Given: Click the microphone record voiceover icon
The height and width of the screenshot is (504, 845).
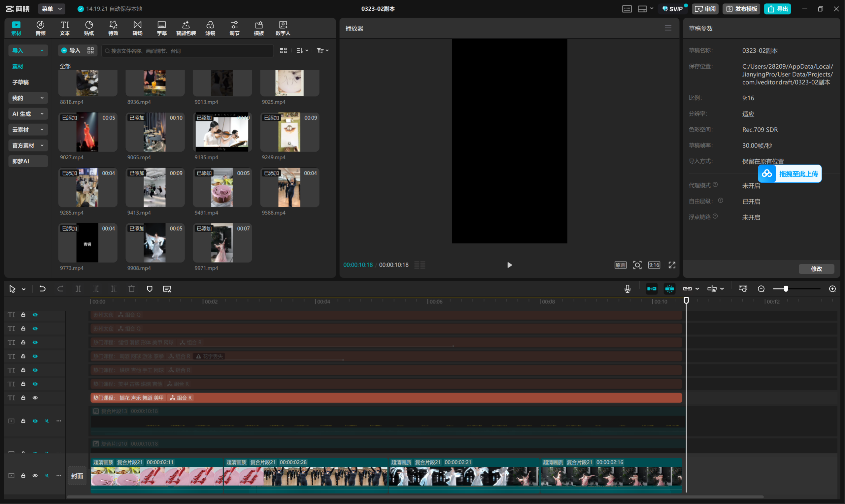Looking at the screenshot, I should click(627, 289).
